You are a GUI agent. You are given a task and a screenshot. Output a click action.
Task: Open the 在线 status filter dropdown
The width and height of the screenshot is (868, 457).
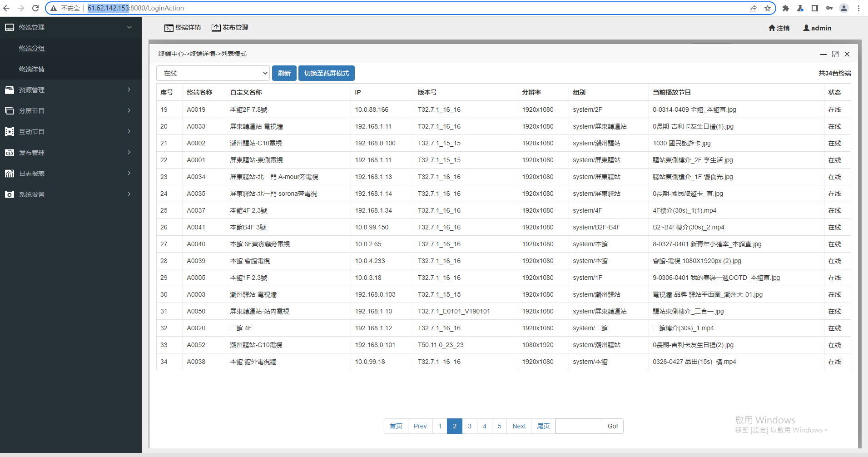pyautogui.click(x=213, y=73)
